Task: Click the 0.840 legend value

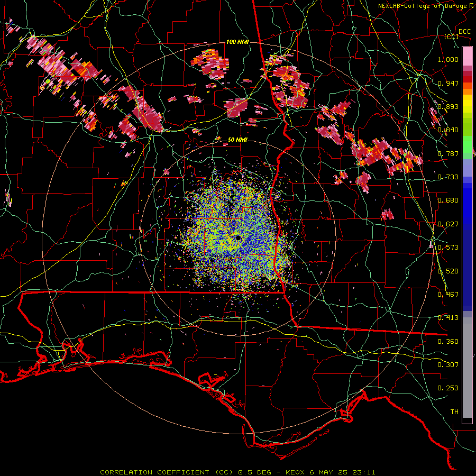Action: pyautogui.click(x=448, y=130)
